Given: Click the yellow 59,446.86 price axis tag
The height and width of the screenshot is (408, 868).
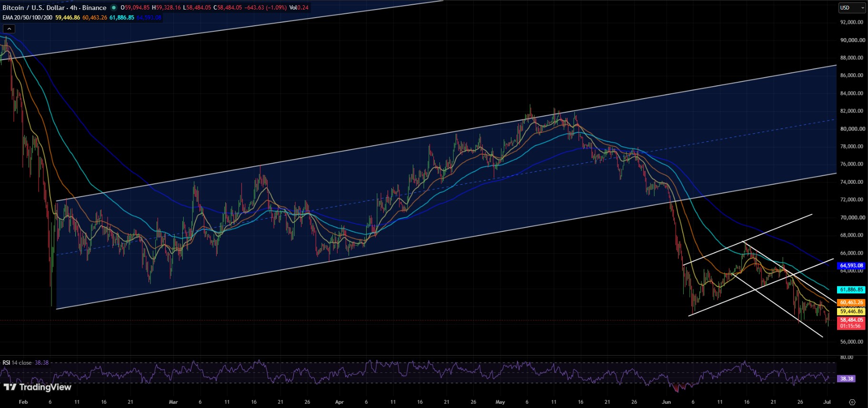Looking at the screenshot, I should (851, 311).
